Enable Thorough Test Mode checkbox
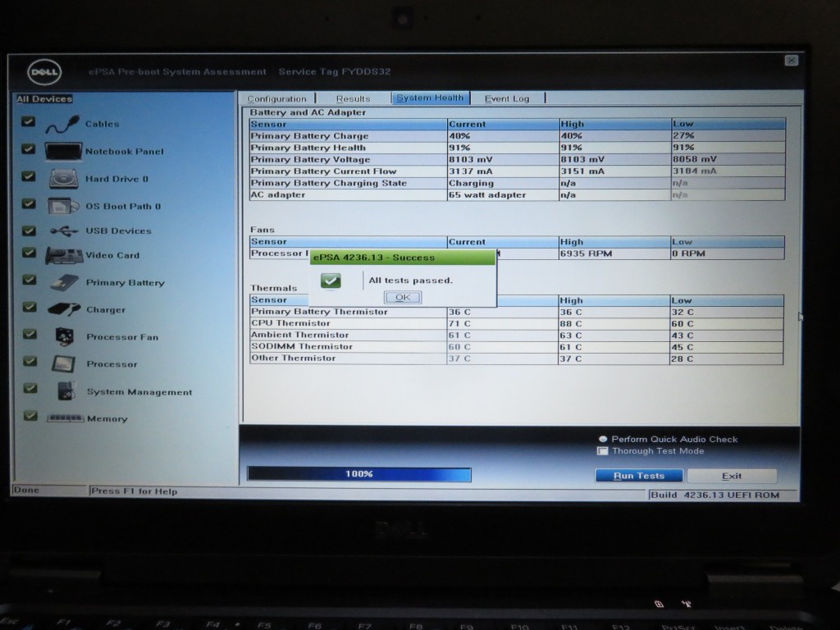This screenshot has width=840, height=630. 603,451
